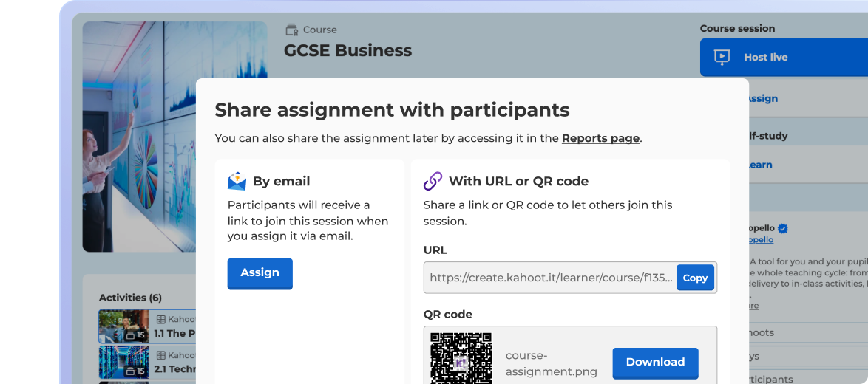Open the 2.1 Techn kahoot thumbnail
This screenshot has height=384, width=868.
124,363
